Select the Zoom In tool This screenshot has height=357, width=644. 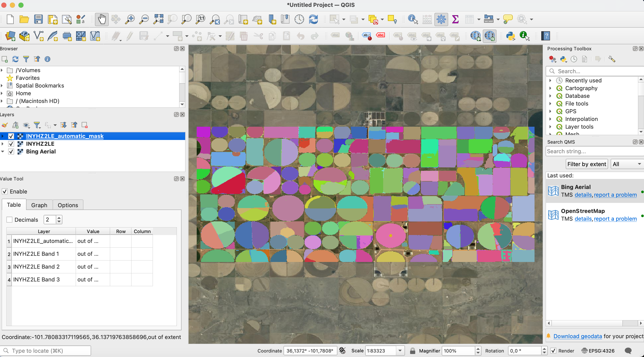(x=130, y=19)
